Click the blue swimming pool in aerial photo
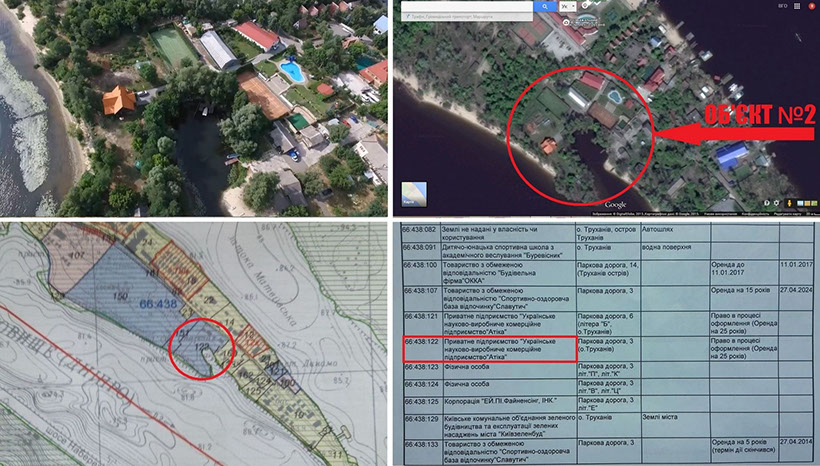The width and height of the screenshot is (820, 466). pos(291,72)
